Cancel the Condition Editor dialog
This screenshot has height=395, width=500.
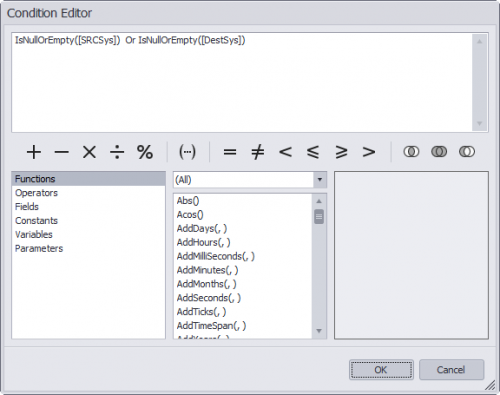pyautogui.click(x=451, y=370)
